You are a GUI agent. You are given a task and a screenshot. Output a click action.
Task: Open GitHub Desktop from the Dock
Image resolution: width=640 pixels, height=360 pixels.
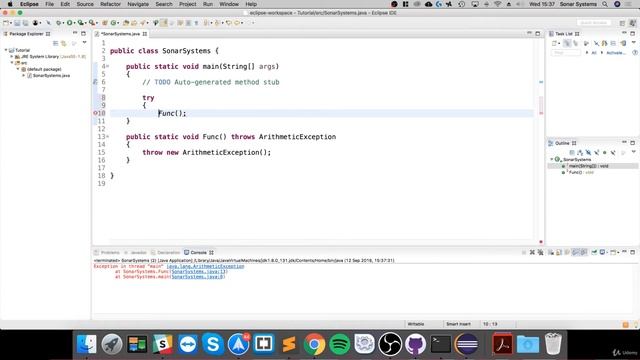(x=415, y=344)
